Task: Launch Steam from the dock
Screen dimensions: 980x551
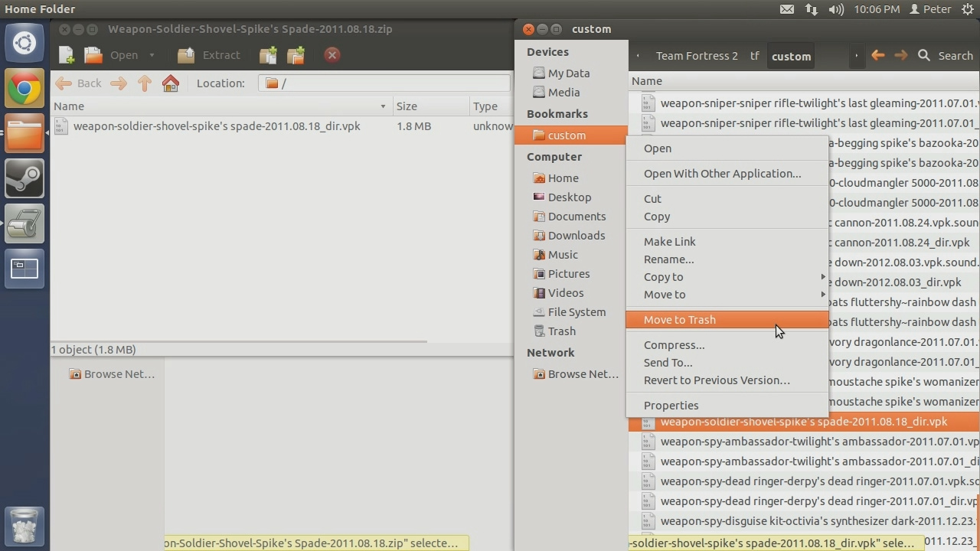Action: pos(24,178)
